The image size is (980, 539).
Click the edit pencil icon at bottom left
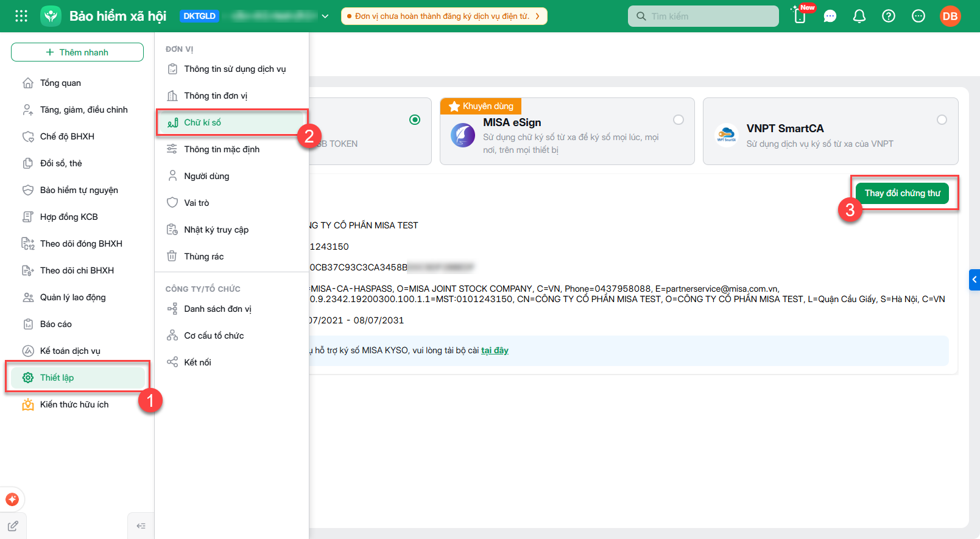(x=13, y=526)
